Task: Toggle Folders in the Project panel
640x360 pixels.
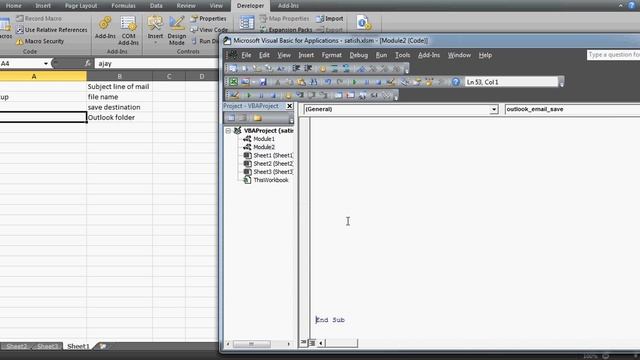Action: click(x=257, y=118)
